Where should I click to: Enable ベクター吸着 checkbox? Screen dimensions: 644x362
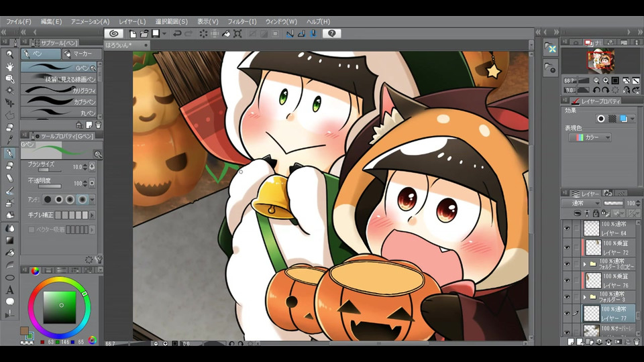coord(32,230)
